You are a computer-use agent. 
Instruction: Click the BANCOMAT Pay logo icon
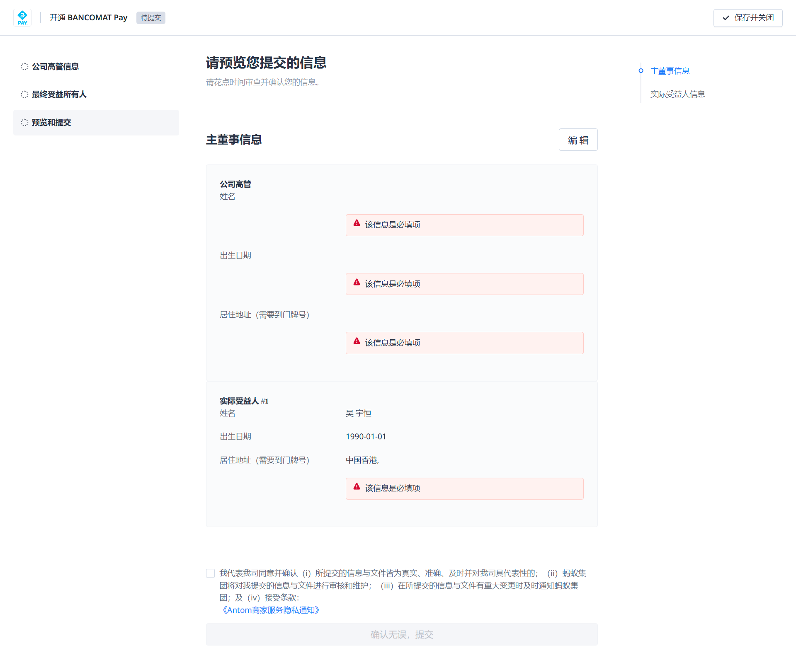(22, 18)
